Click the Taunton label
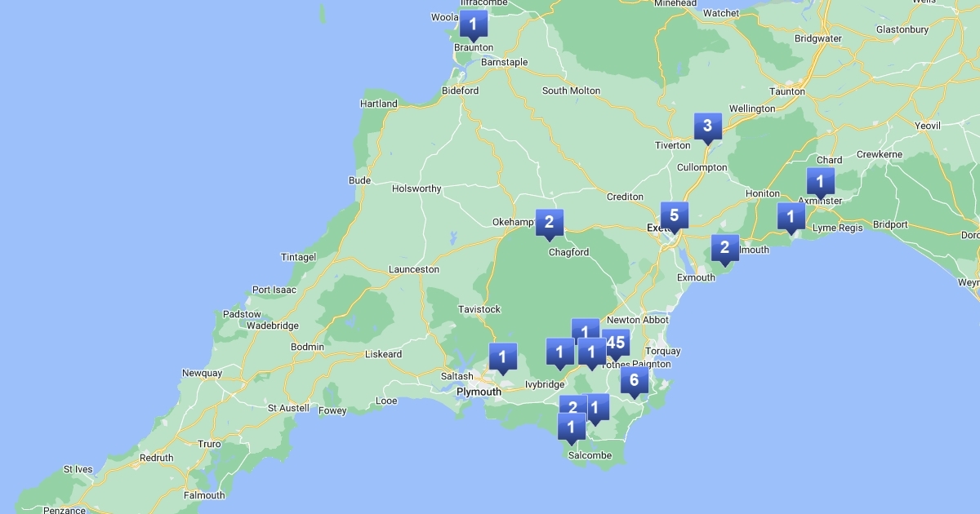 (x=787, y=91)
